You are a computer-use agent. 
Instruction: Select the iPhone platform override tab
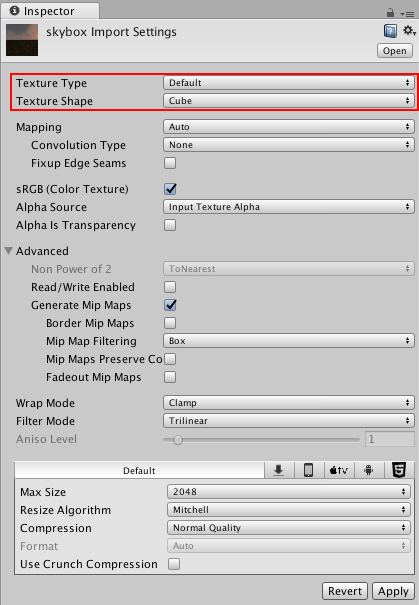tap(309, 470)
